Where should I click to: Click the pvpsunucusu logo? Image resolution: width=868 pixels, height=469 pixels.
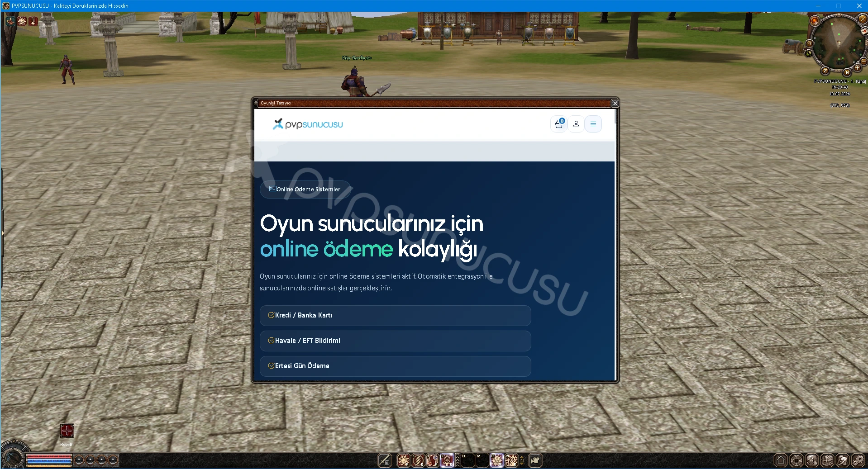coord(308,124)
